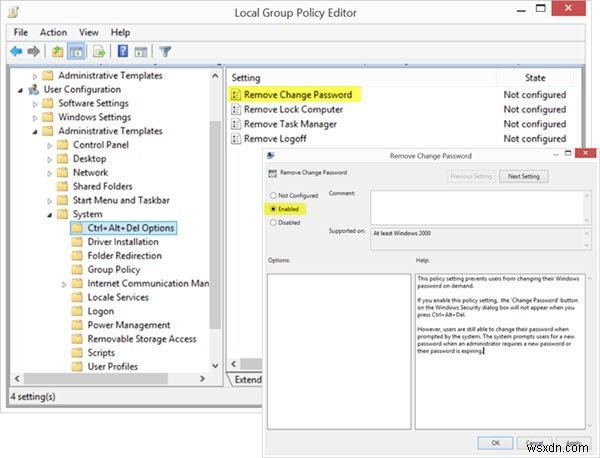Screen dimensions: 600x458
Task: Click the User Configuration node icon
Action: pos(34,90)
